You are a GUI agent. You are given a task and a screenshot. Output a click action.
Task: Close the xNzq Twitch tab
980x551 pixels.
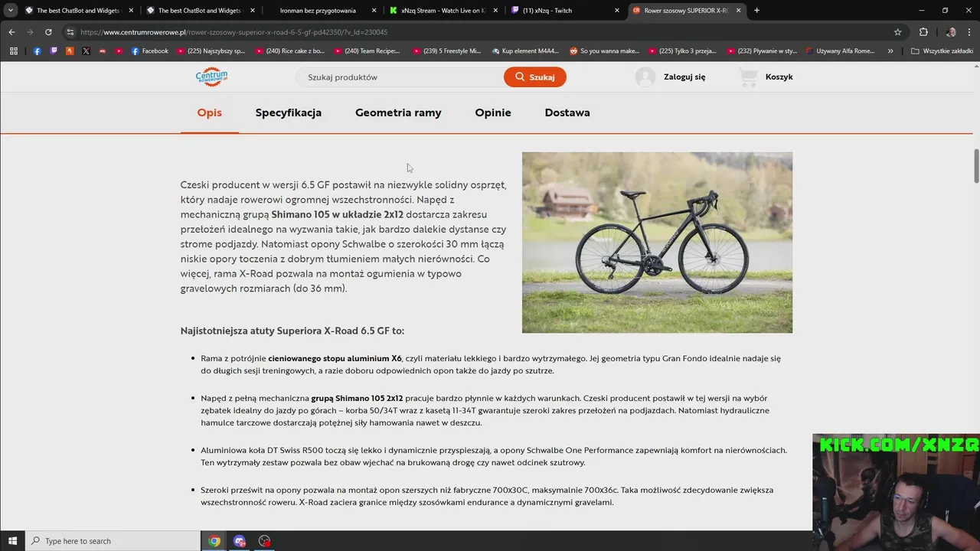click(617, 11)
